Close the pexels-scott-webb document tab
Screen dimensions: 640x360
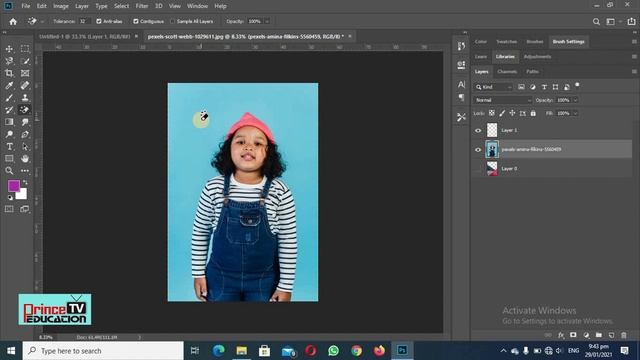350,36
